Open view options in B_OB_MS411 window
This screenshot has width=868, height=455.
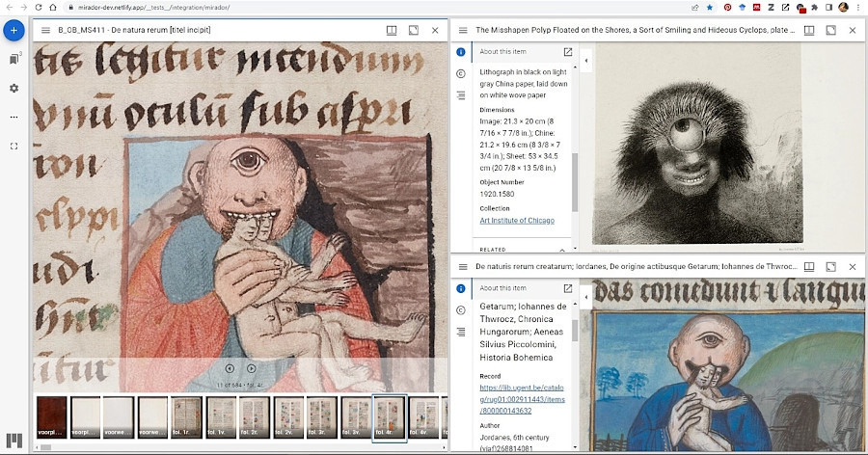(x=392, y=31)
